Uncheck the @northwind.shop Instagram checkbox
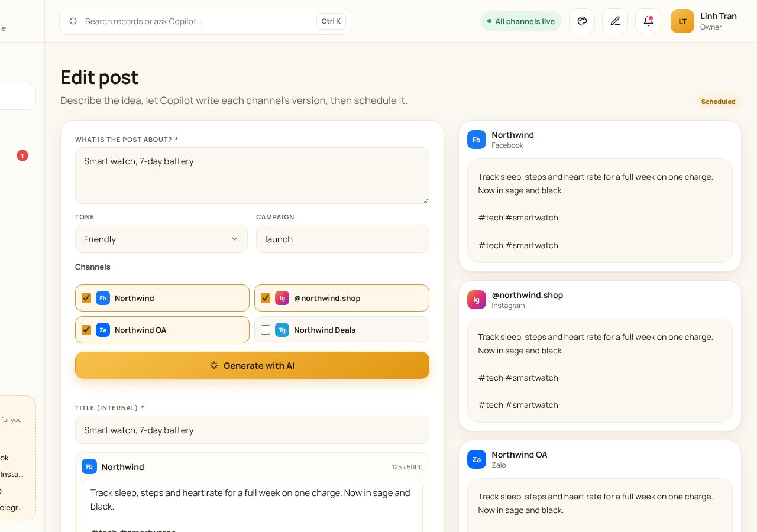The image size is (757, 532). point(266,298)
